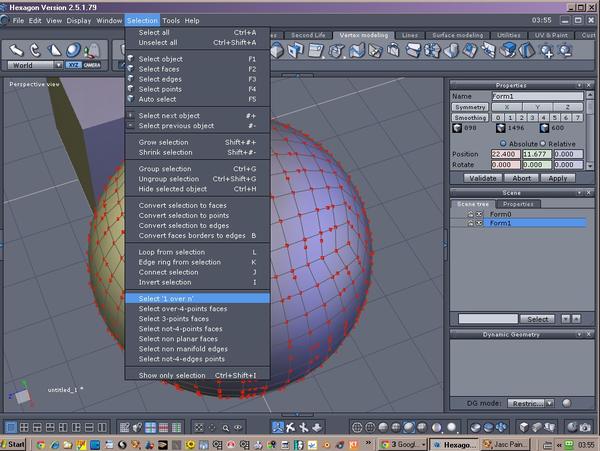Viewport: 600px width, 451px height.
Task: Choose Loop from selection menu entry
Action: point(197,252)
